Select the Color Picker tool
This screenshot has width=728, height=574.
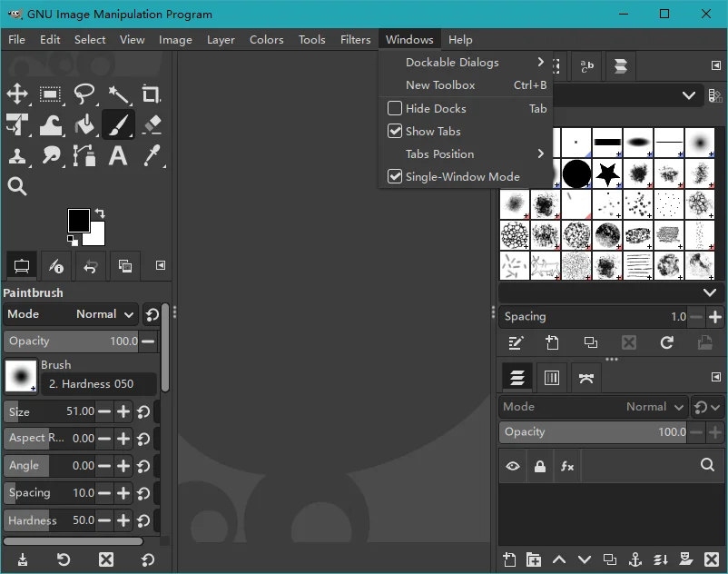pyautogui.click(x=152, y=155)
